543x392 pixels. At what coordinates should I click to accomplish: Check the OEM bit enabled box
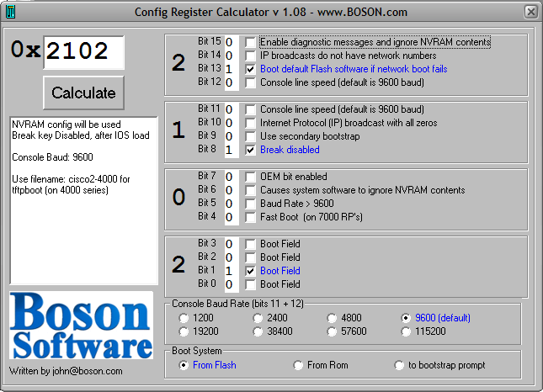tap(250, 177)
